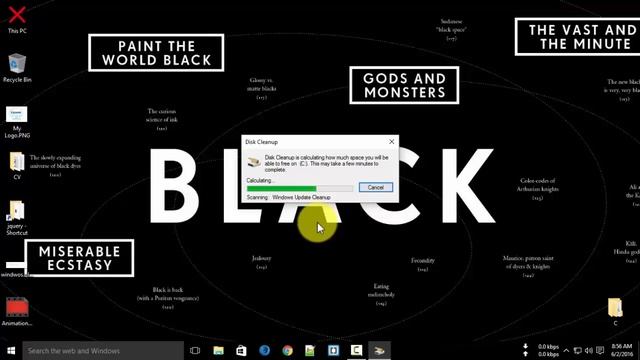Open the Camtasia taskbar icon
The image size is (640, 360).
(x=356, y=351)
